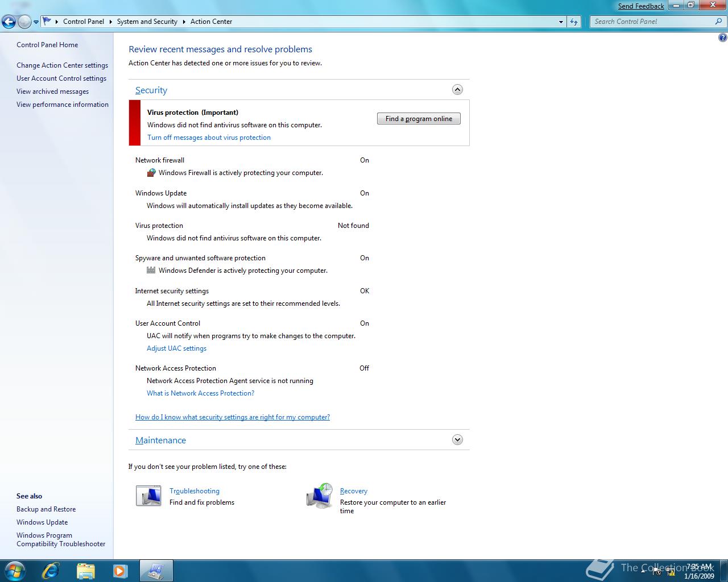Image resolution: width=728 pixels, height=582 pixels.
Task: Click the clock showing 1/16/2009
Action: 699,571
